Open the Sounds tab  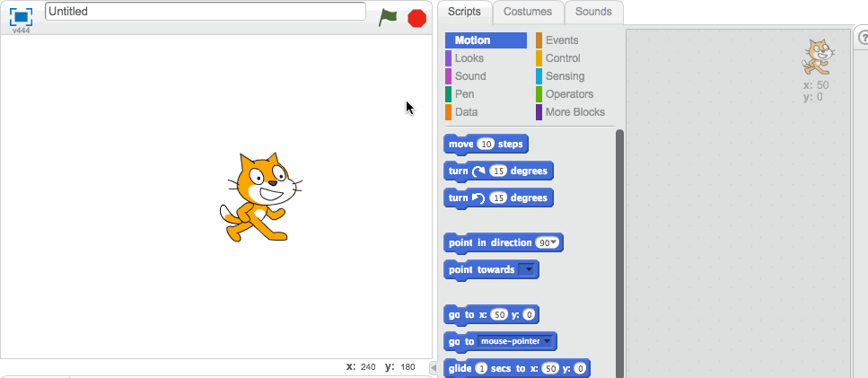tap(593, 12)
